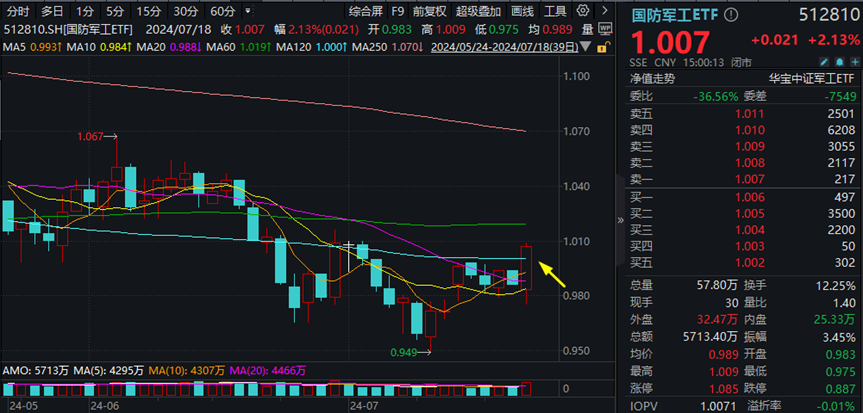Open the 综合屏 composite screen

coord(365,12)
